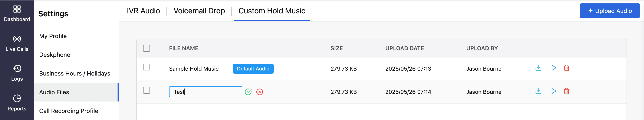Viewport: 644px width, 120px height.
Task: Cancel the file rename with red X
Action: pyautogui.click(x=260, y=92)
